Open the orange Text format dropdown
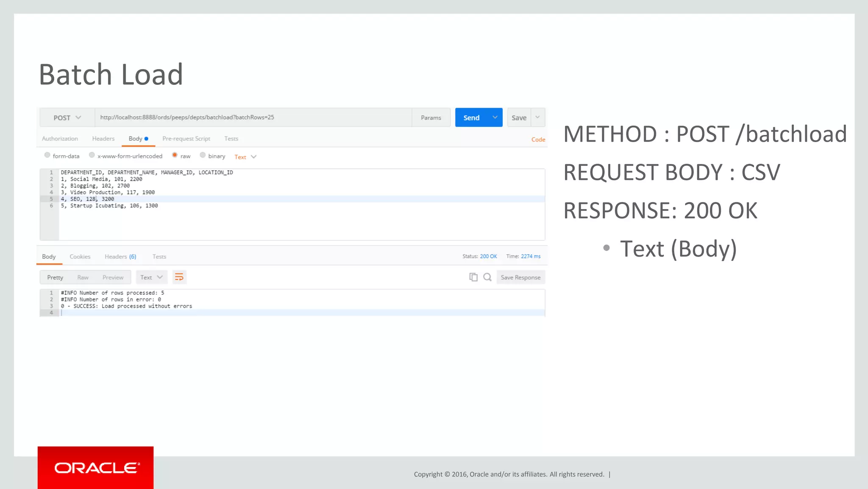 coord(245,157)
